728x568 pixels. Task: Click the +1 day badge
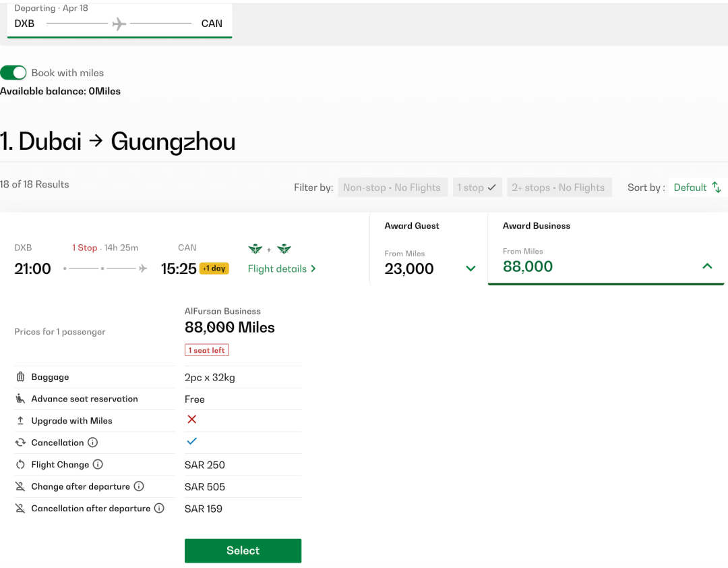[214, 268]
